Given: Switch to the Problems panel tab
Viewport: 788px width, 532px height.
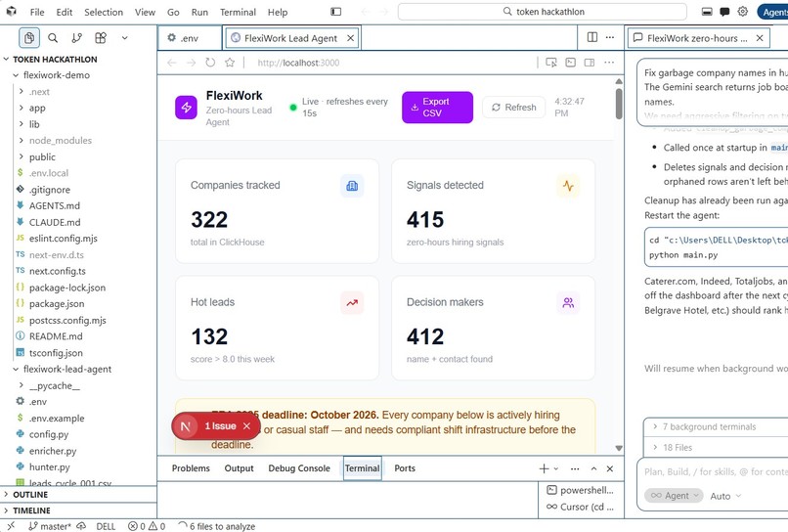Looking at the screenshot, I should (191, 468).
